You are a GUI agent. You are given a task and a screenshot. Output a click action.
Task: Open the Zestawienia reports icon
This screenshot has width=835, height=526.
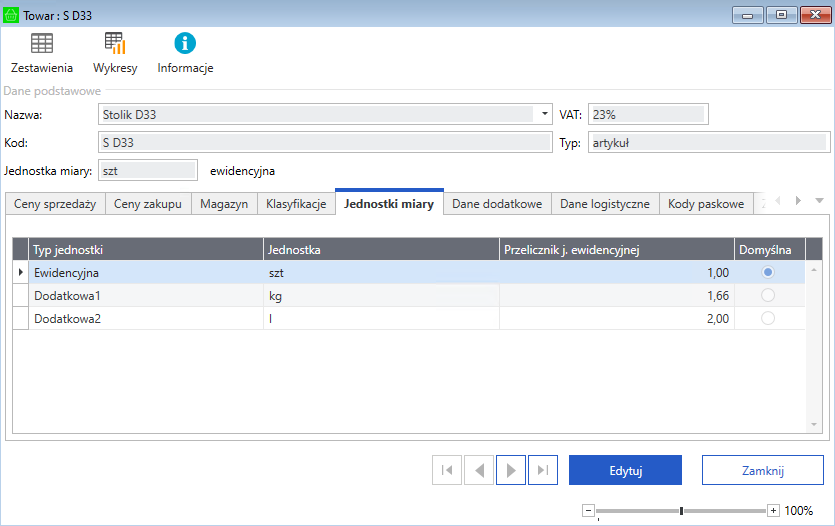pos(41,44)
